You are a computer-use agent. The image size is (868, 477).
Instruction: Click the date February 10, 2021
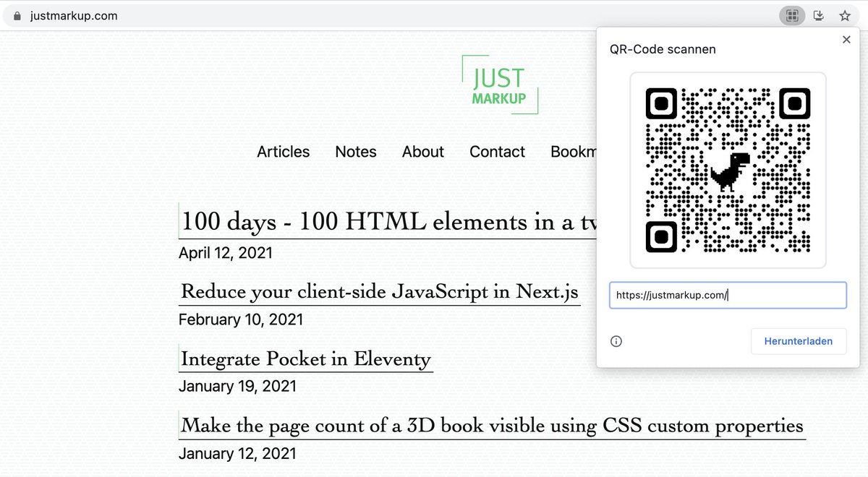[x=241, y=319]
